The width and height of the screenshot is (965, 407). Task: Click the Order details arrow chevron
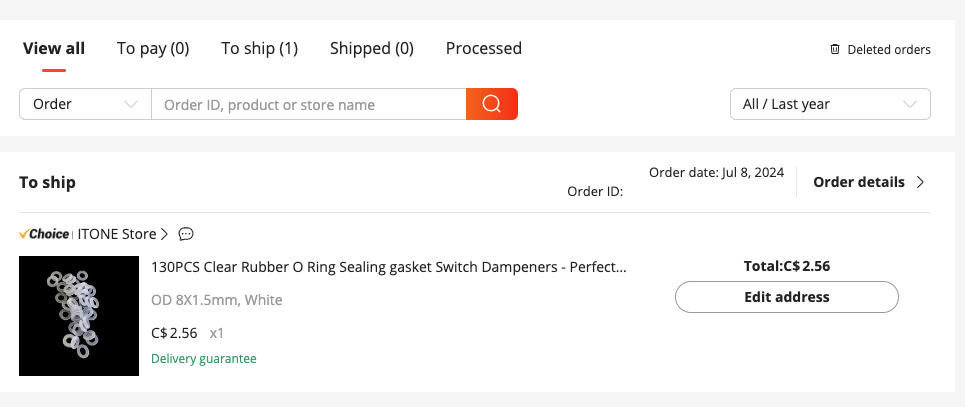(921, 182)
